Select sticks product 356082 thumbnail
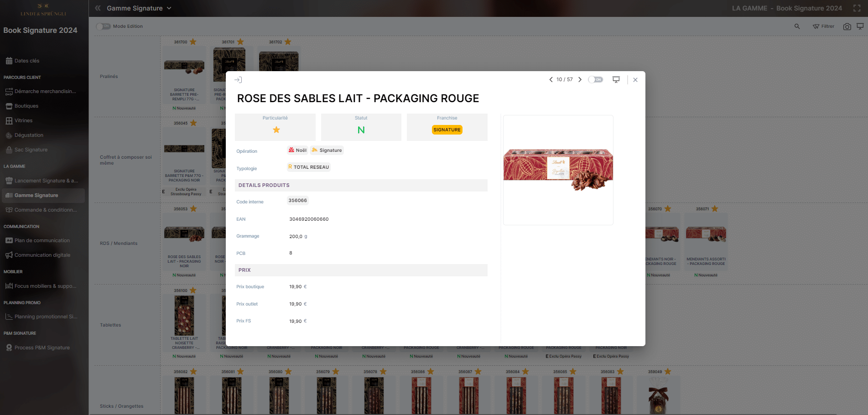The image size is (868, 415). tap(184, 396)
